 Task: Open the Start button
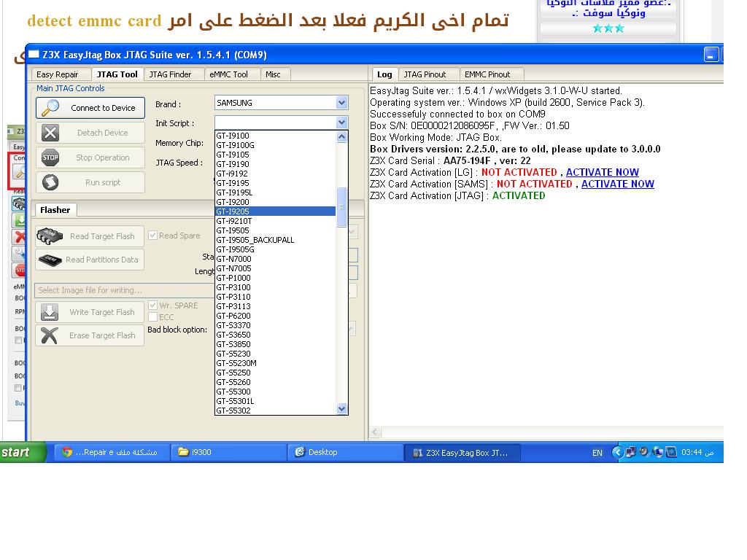(x=23, y=452)
